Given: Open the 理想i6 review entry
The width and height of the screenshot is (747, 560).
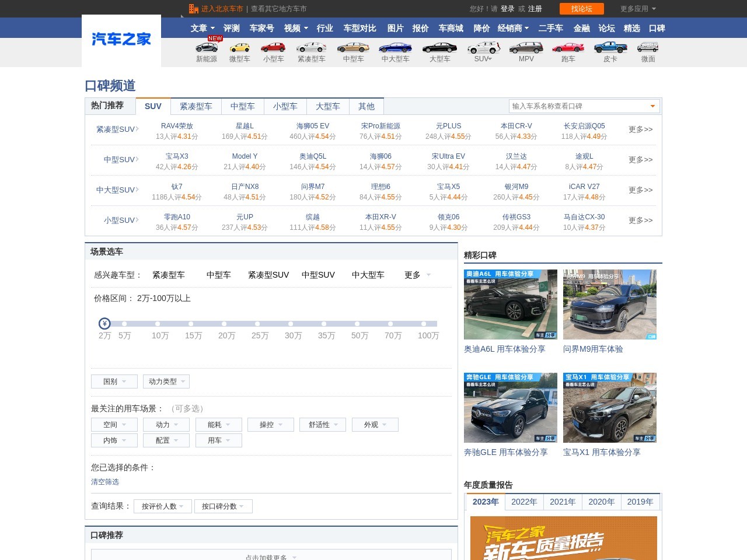Looking at the screenshot, I should click(x=381, y=187).
